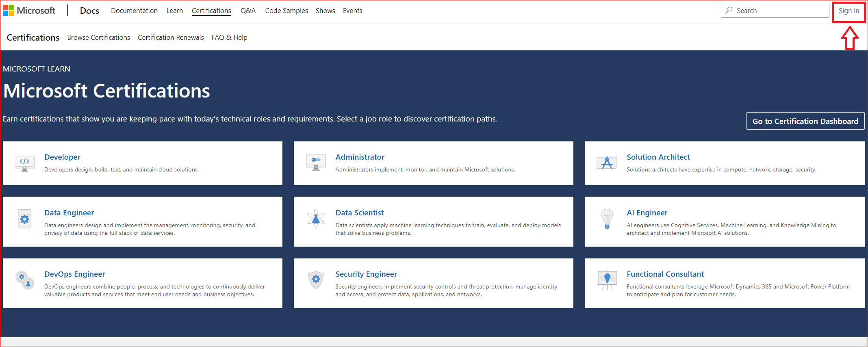This screenshot has width=868, height=347.
Task: Open the Solution Architect role link
Action: [658, 157]
